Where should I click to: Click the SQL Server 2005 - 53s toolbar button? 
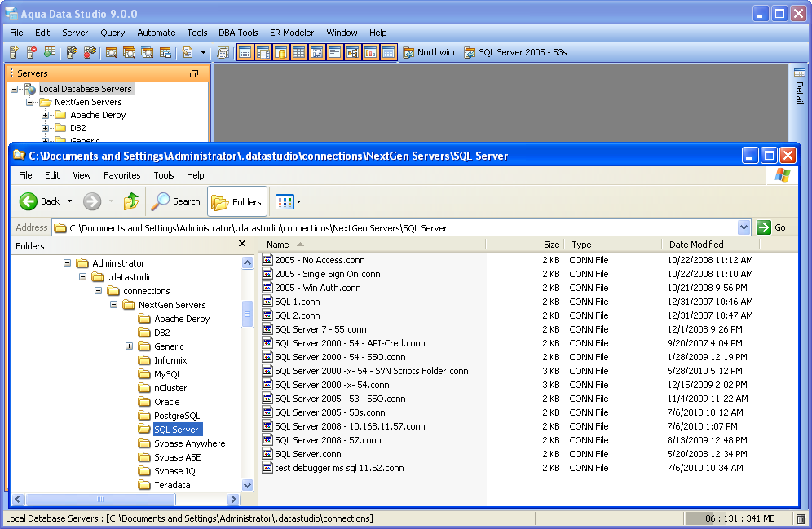click(x=516, y=52)
